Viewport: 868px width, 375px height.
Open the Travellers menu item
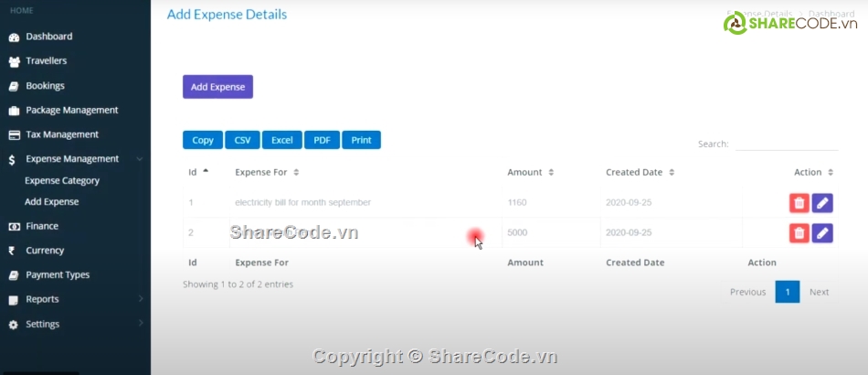[x=47, y=61]
